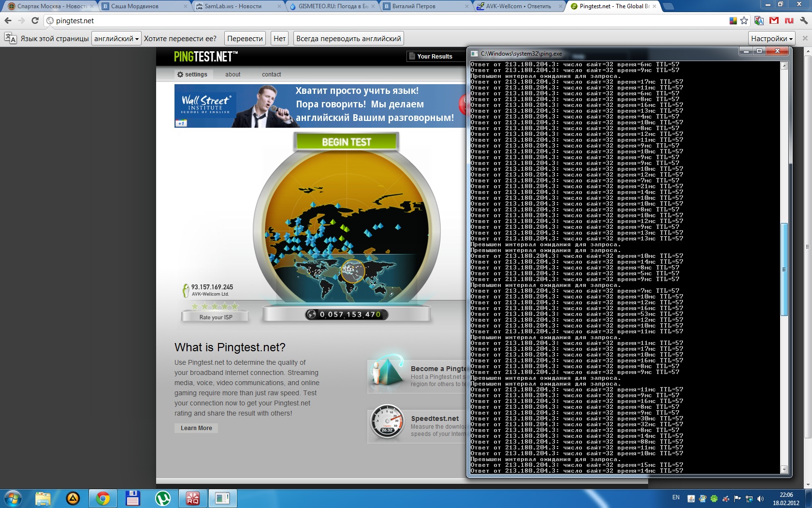
Task: Open the red RG taskbar application
Action: click(193, 498)
